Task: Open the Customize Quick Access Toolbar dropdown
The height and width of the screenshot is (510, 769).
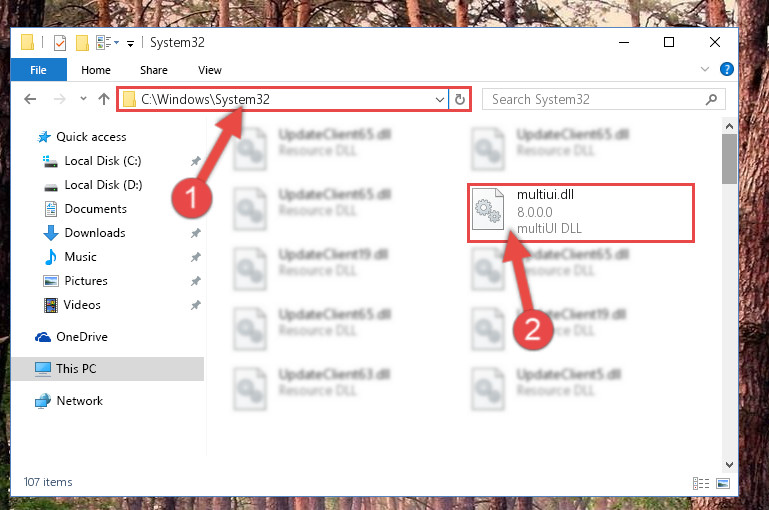Action: (130, 44)
